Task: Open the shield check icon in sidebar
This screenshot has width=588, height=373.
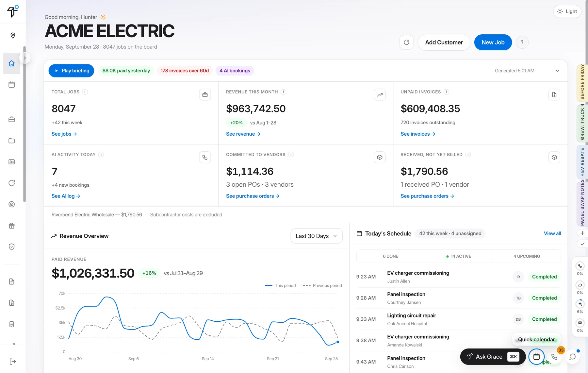Action: [12, 247]
